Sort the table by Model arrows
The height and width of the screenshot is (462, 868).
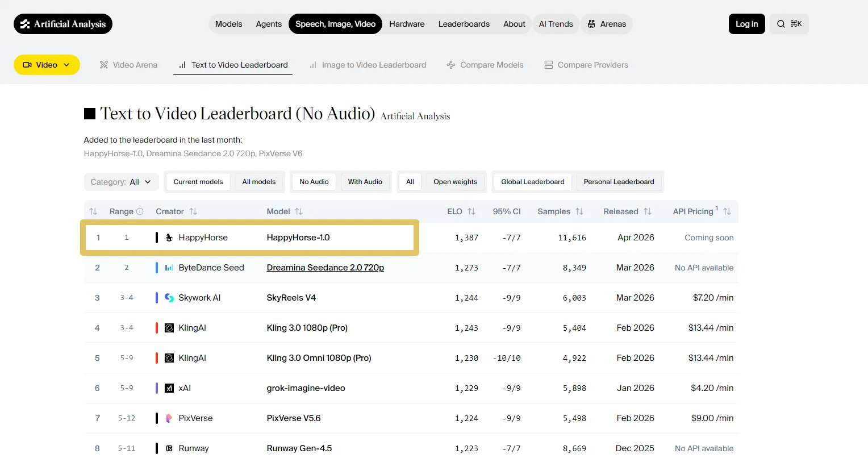[x=299, y=211]
